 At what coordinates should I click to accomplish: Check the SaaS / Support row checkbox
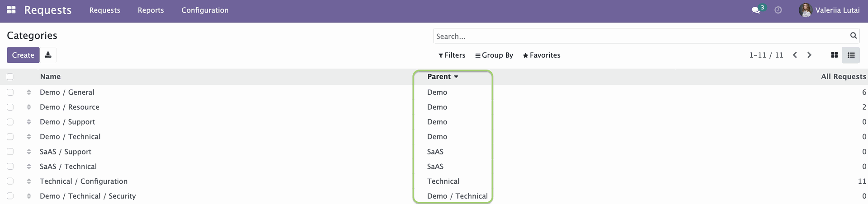pos(10,152)
